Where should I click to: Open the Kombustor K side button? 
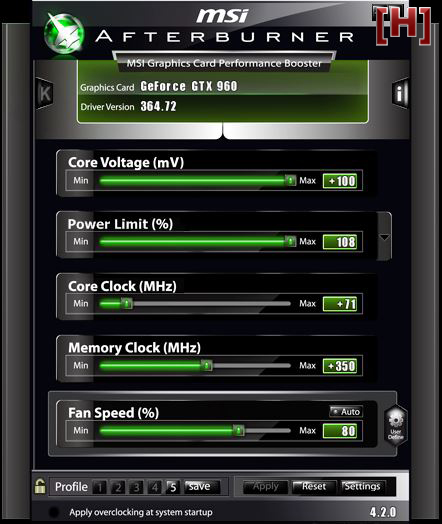[45, 93]
